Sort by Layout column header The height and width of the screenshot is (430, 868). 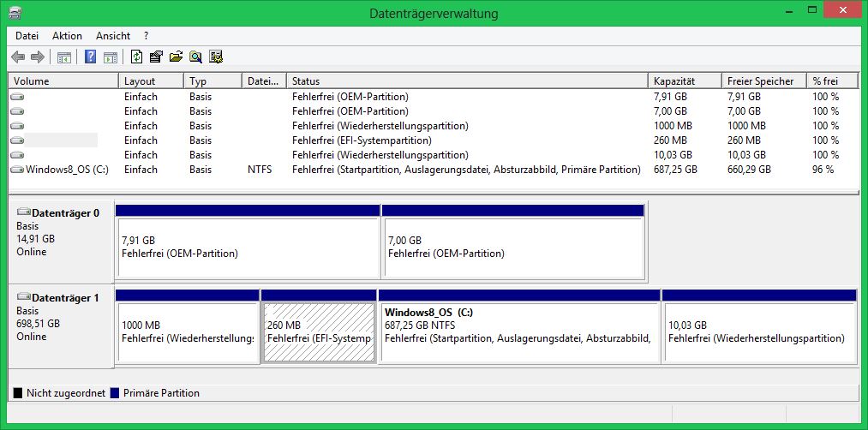pos(151,81)
